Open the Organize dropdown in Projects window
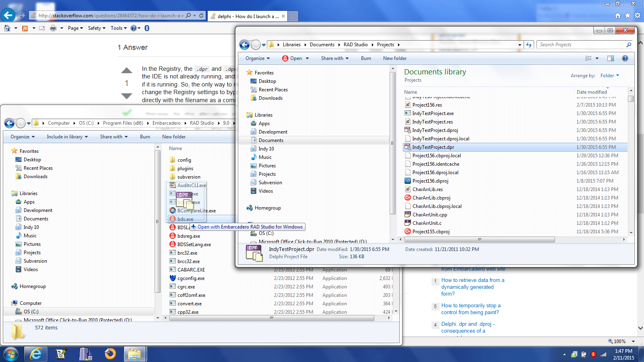The height and width of the screenshot is (362, 644). (258, 58)
